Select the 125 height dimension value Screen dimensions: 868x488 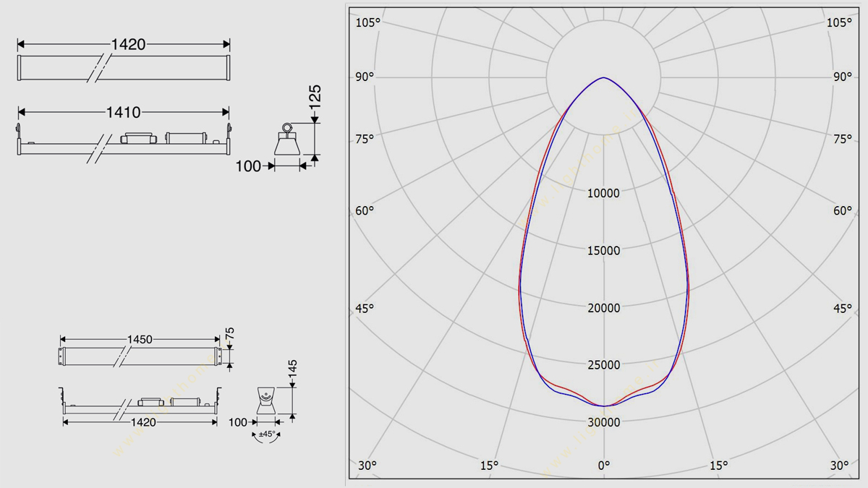point(315,97)
